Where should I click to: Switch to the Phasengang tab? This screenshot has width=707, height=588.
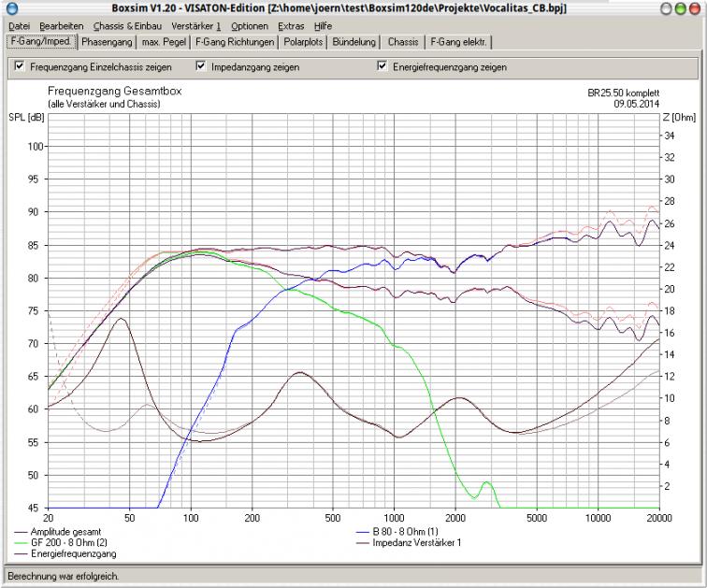coord(107,42)
